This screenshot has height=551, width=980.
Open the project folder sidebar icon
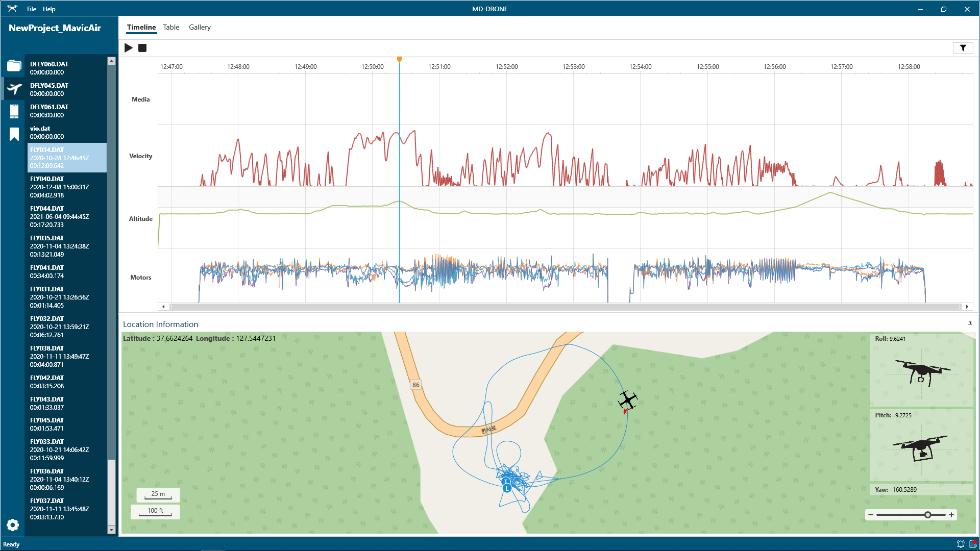[x=14, y=65]
